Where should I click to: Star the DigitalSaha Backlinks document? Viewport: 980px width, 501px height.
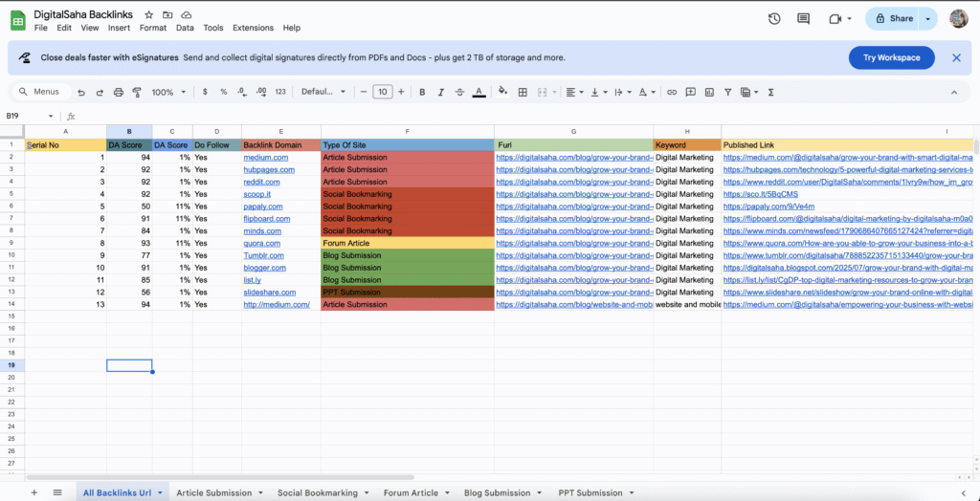148,14
